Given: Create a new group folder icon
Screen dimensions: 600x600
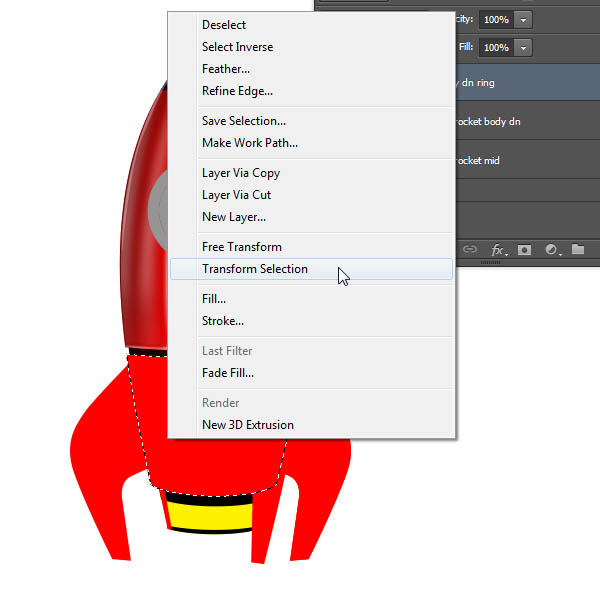Looking at the screenshot, I should (578, 249).
